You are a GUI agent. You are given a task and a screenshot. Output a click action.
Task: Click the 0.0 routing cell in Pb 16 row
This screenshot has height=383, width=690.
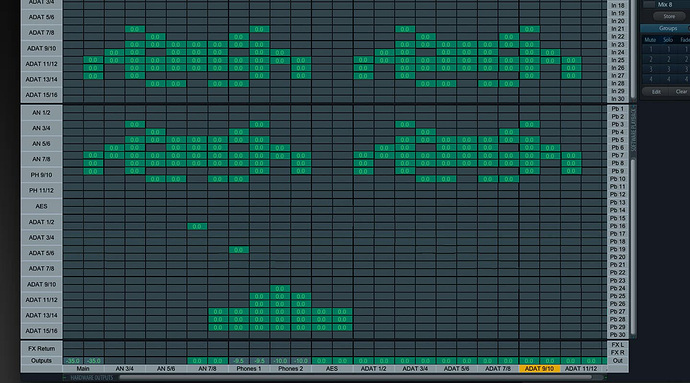pos(197,226)
